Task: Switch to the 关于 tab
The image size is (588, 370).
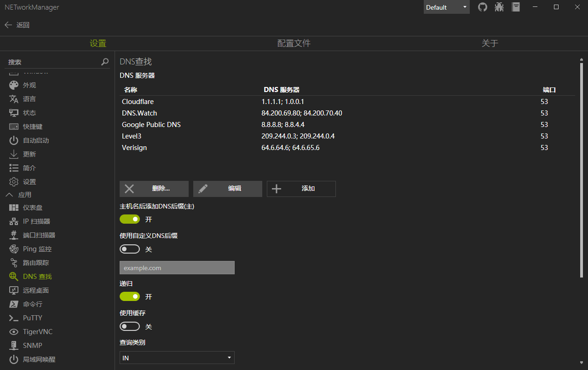Action: click(490, 43)
